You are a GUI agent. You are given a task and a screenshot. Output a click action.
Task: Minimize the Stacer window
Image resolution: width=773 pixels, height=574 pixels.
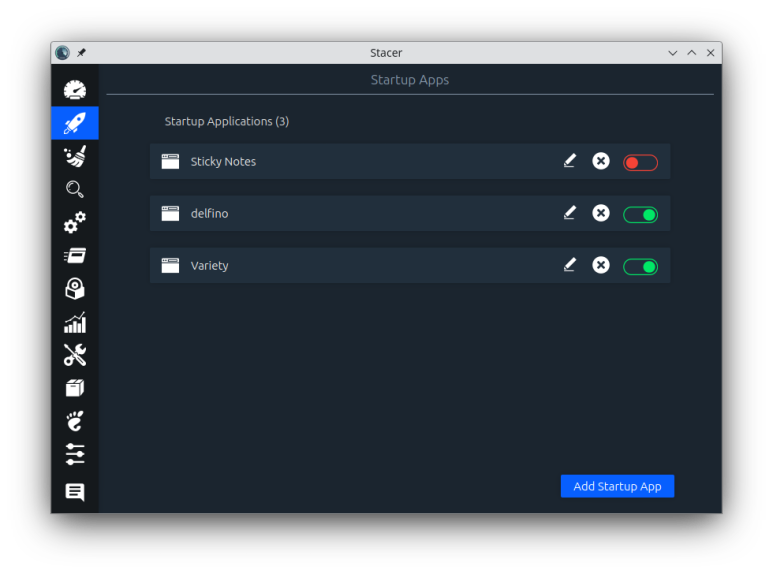point(672,53)
